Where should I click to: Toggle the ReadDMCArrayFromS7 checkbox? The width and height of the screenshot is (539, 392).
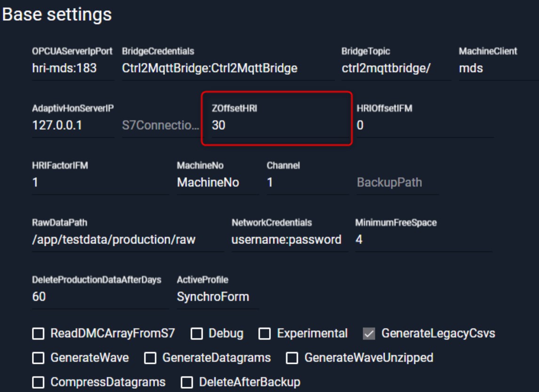pos(37,334)
